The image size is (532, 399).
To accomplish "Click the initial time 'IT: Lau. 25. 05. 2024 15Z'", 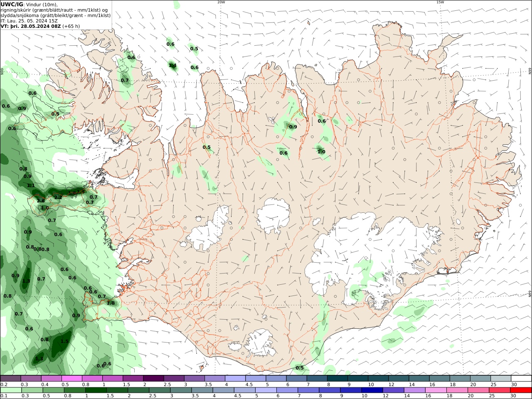I will coord(29,20).
